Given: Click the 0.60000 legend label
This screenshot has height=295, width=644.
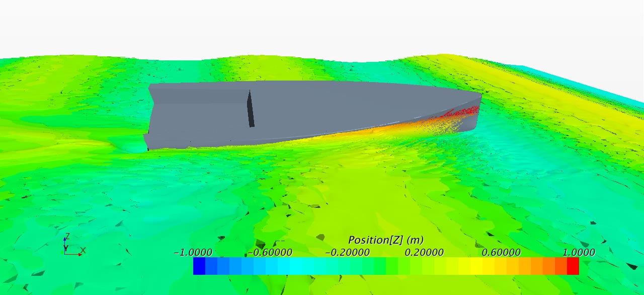Looking at the screenshot, I should 501,252.
